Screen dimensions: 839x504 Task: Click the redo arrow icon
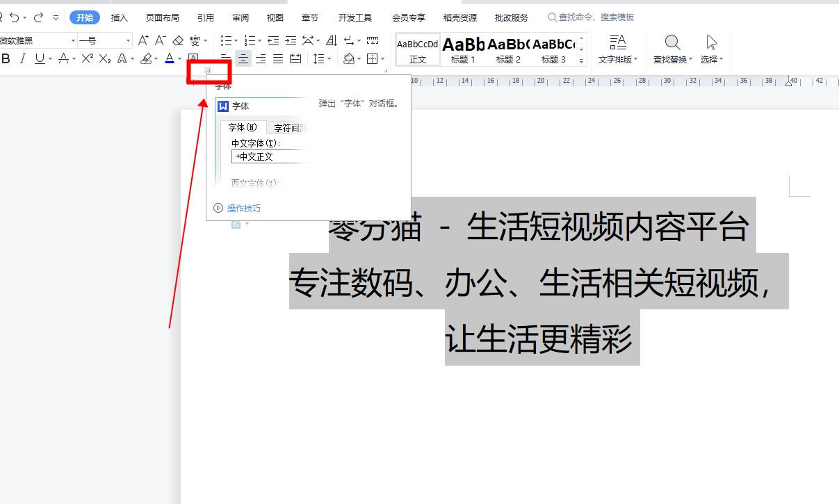[39, 17]
